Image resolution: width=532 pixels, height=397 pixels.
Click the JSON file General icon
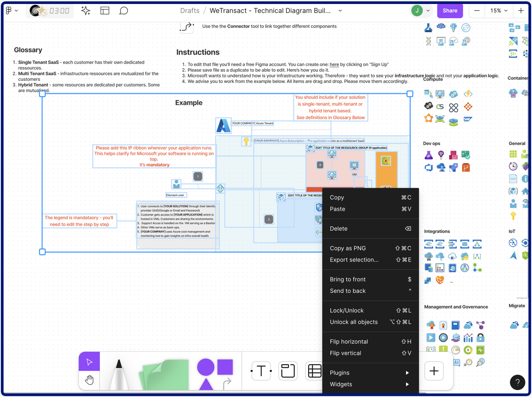click(x=513, y=179)
